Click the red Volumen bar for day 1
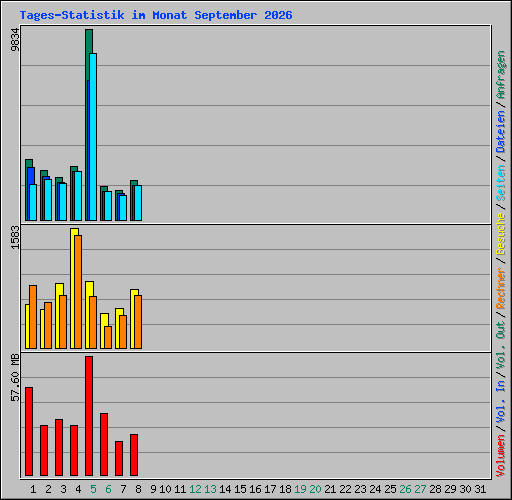 coord(29,431)
